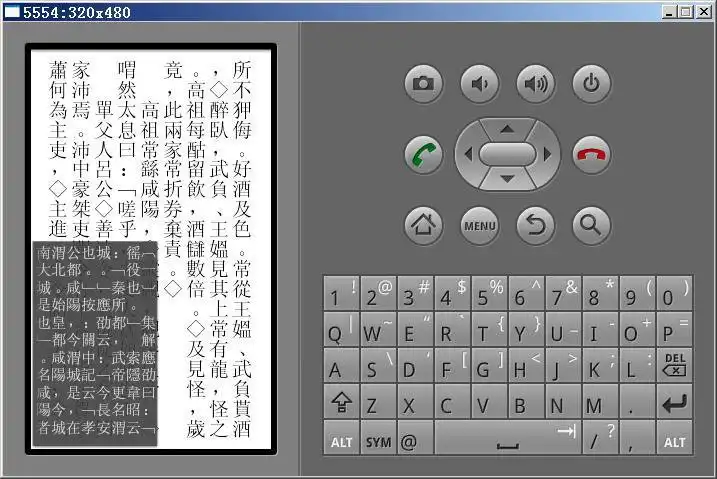Click the G key

click(x=490, y=366)
